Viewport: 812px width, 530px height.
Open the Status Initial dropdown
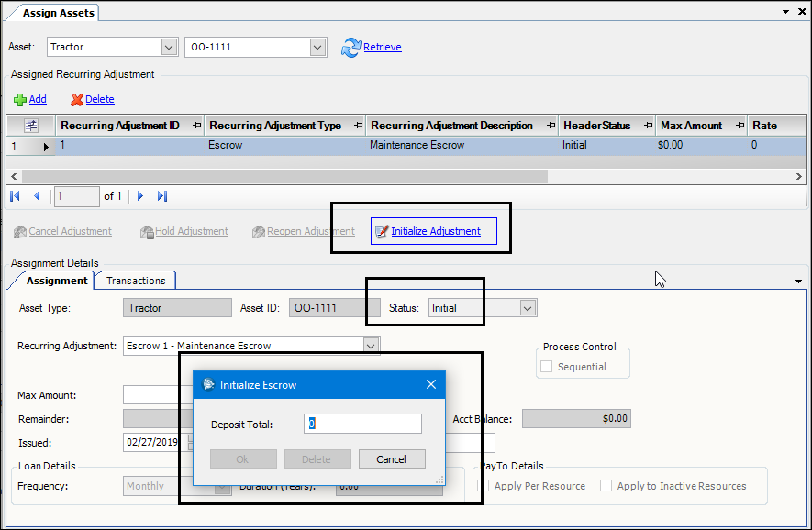click(528, 308)
